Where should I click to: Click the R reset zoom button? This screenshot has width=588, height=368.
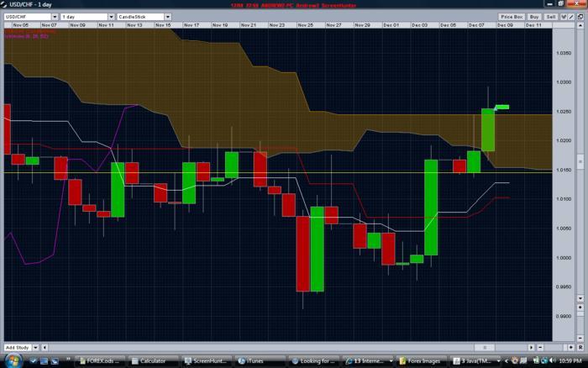point(580,346)
